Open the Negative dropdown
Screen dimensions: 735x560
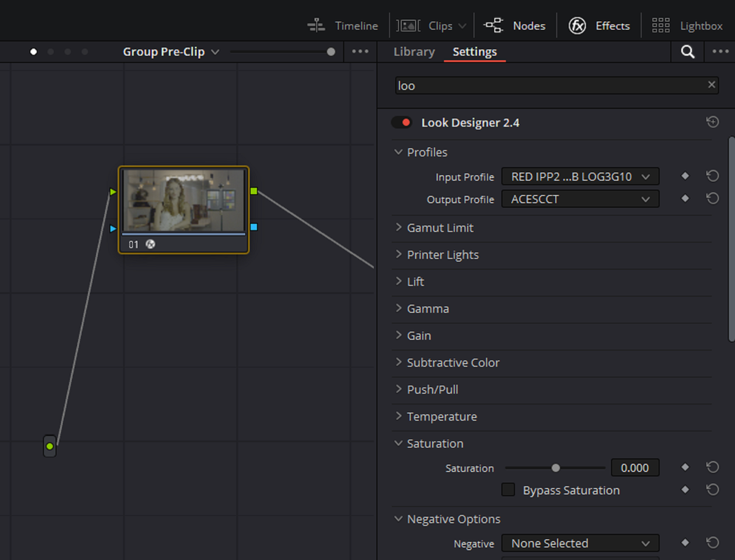pos(580,543)
